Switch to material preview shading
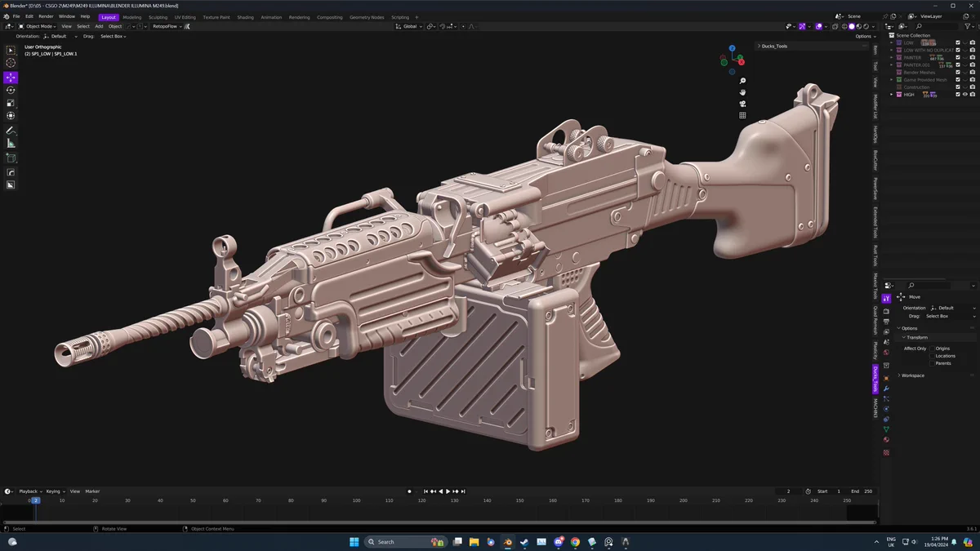The width and height of the screenshot is (980, 551). click(858, 26)
